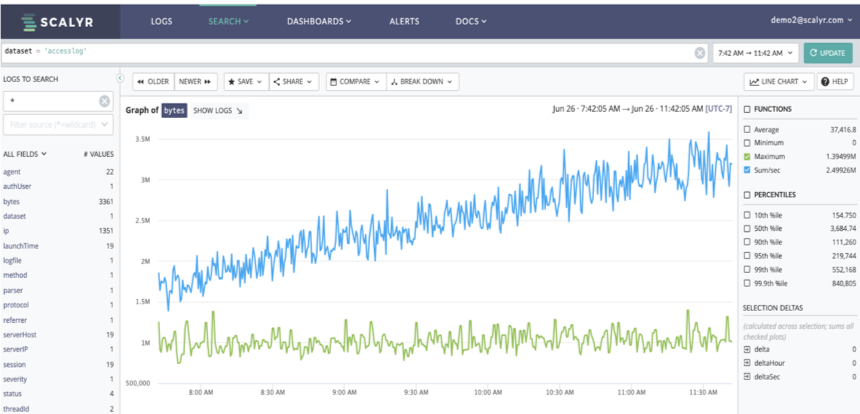The image size is (860, 414).
Task: Add the deltaSec plot
Action: 747,377
